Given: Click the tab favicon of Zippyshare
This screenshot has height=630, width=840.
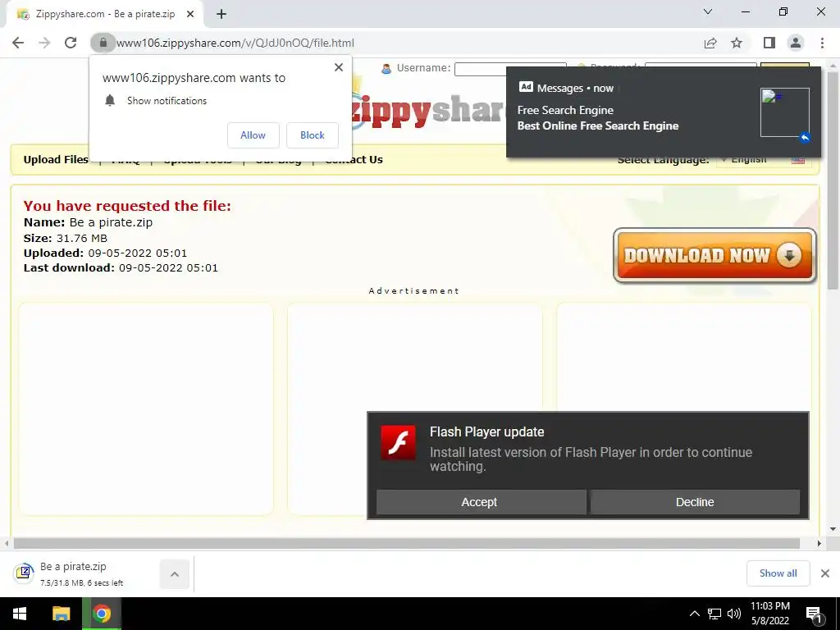Looking at the screenshot, I should coord(23,15).
